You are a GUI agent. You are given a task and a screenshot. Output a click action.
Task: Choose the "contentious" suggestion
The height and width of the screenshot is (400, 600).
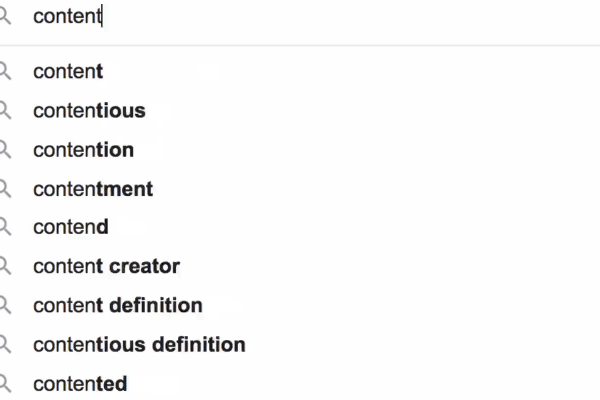tap(89, 111)
